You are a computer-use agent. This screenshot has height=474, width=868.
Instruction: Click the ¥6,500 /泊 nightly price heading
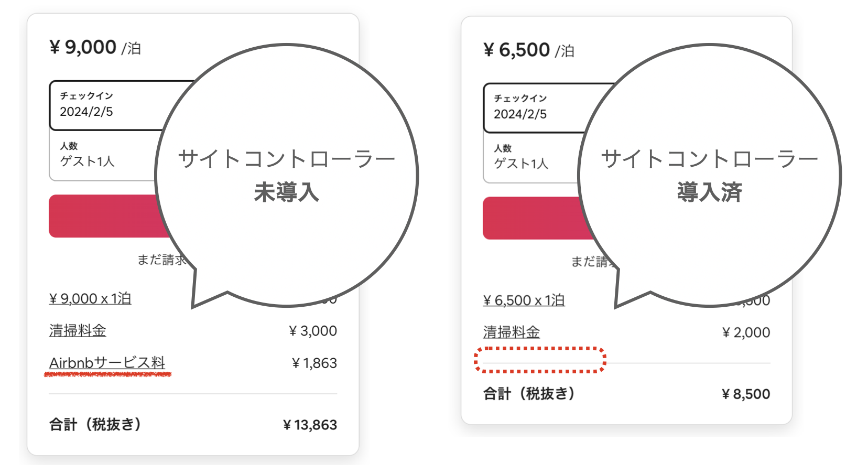528,50
